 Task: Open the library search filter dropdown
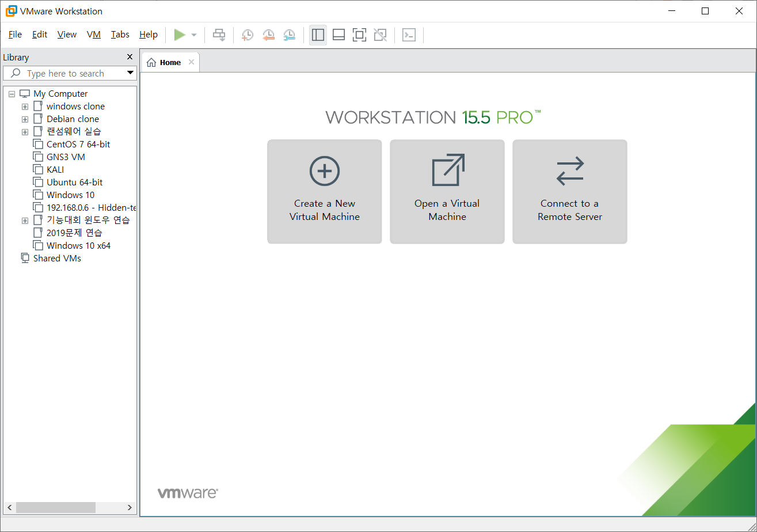pyautogui.click(x=130, y=73)
